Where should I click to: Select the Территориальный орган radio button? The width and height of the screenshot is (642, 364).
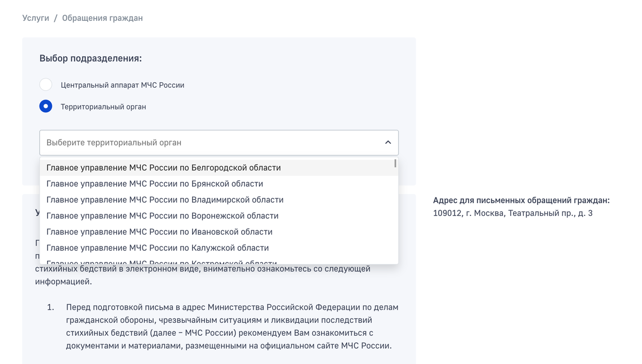(x=46, y=106)
